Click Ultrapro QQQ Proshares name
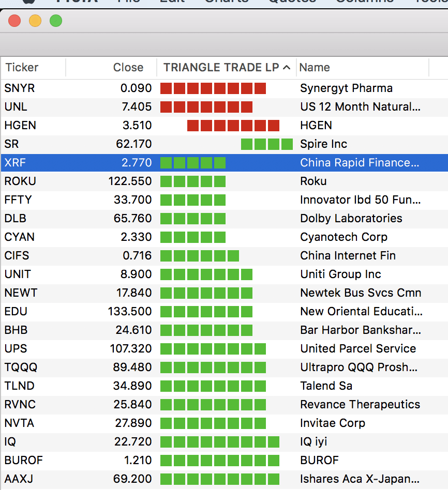448x490 pixels. pyautogui.click(x=359, y=367)
